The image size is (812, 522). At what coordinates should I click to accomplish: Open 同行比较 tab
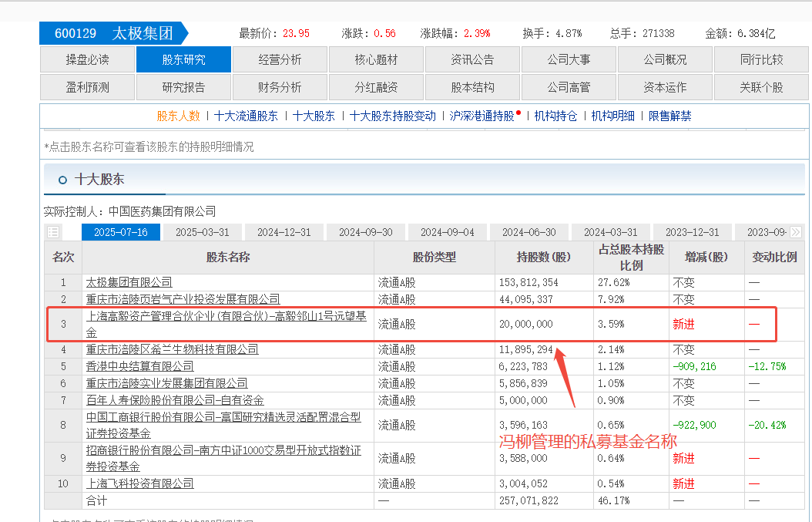(762, 59)
